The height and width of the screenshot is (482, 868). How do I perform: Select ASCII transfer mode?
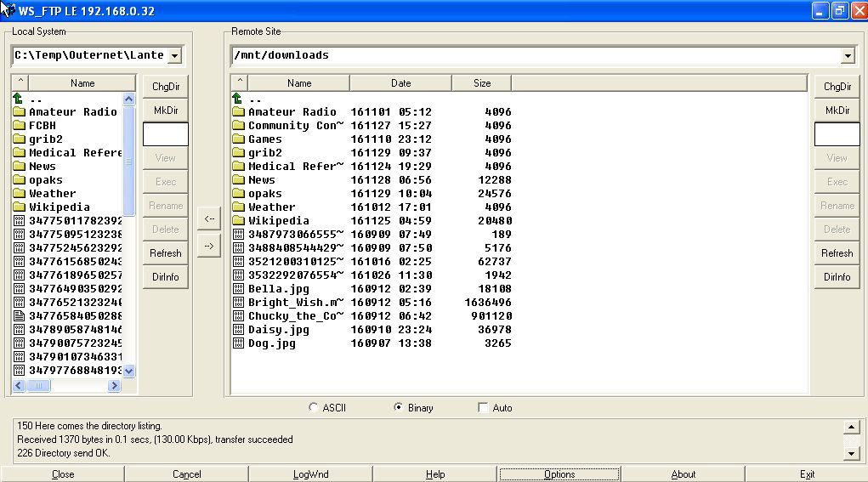(314, 408)
